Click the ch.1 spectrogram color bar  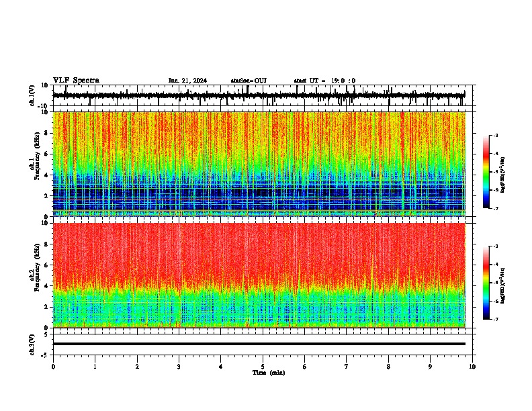click(486, 172)
